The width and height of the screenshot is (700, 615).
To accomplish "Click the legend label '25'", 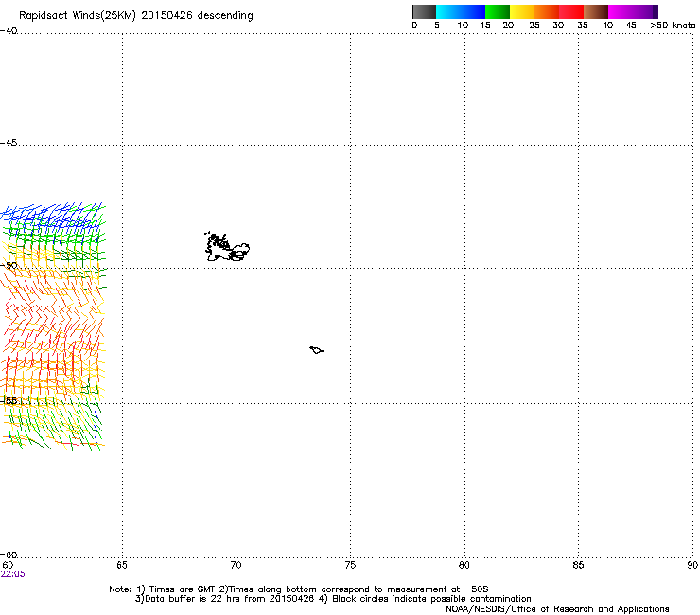I will pos(534,26).
